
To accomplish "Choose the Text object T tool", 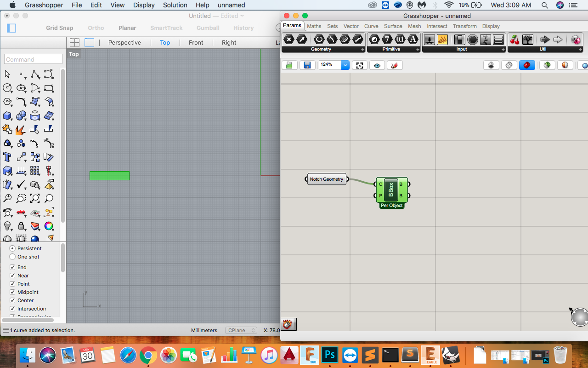I will tap(7, 157).
